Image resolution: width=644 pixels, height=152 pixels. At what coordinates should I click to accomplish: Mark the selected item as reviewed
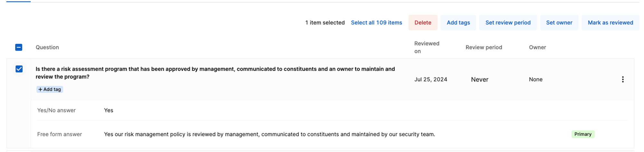tap(610, 23)
